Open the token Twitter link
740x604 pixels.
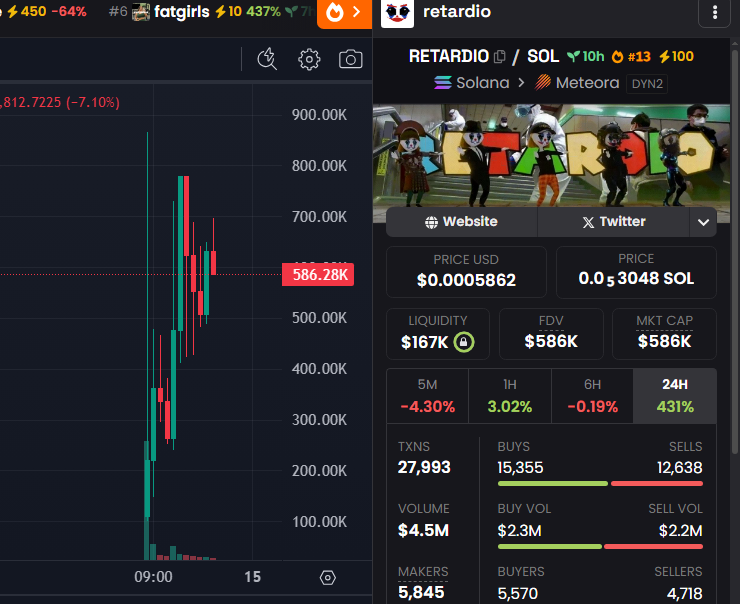tap(614, 222)
